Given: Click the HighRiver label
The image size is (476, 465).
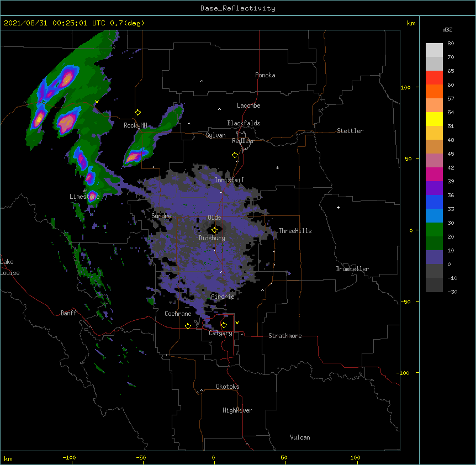Looking at the screenshot, I should [237, 410].
